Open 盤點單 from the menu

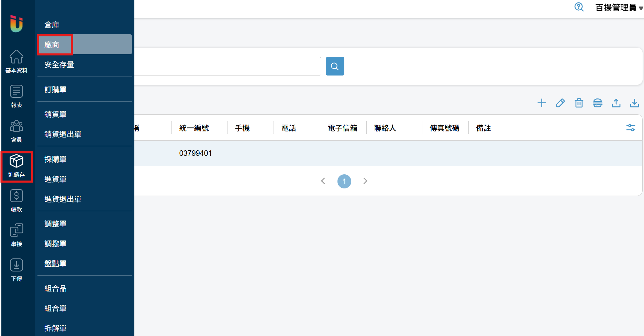[x=55, y=264]
